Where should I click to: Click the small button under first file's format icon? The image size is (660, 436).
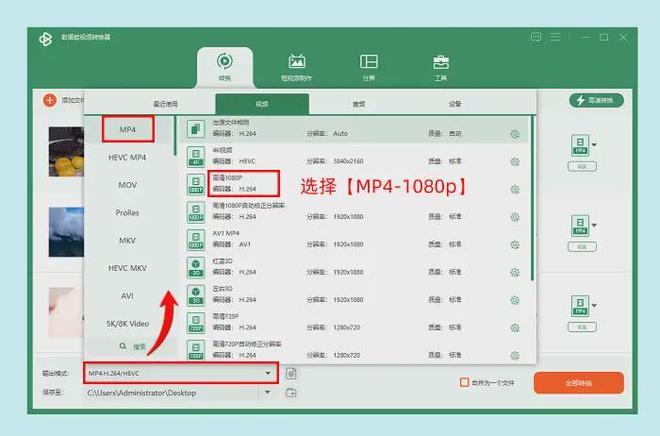click(x=582, y=167)
